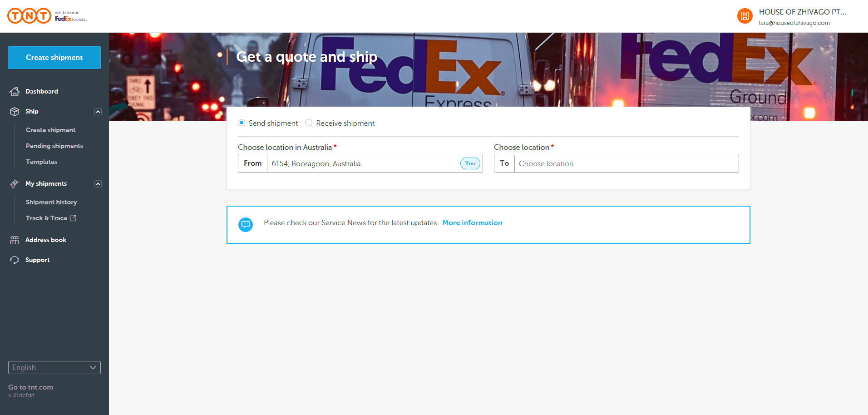The height and width of the screenshot is (415, 868).
Task: Open Shipment history
Action: [x=51, y=203]
